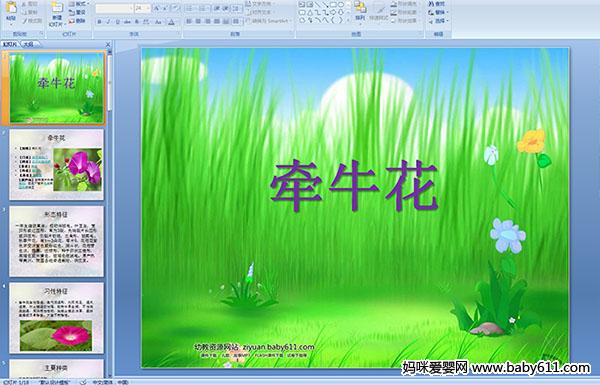Click the Find binoculars icon
The image size is (600, 385).
click(431, 3)
